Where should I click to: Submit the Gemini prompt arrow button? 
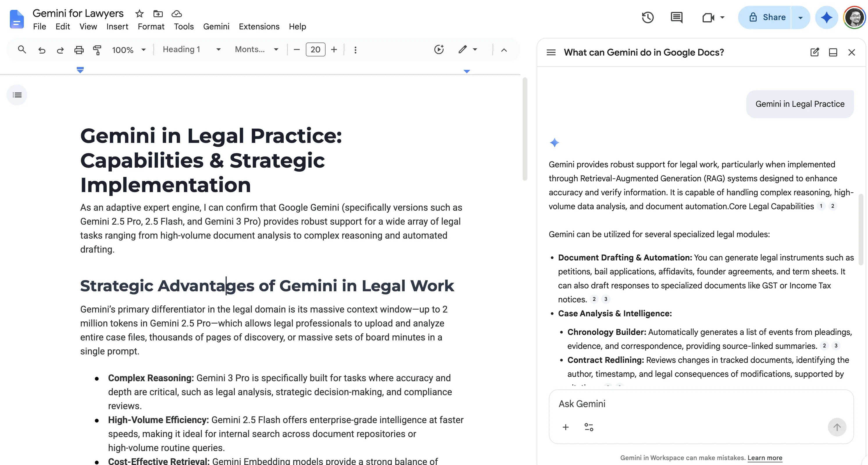tap(837, 427)
